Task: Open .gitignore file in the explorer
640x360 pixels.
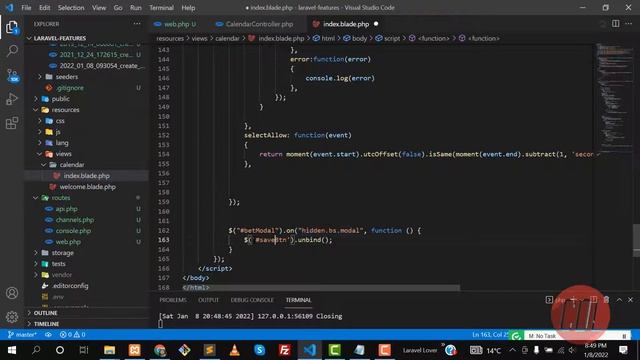Action: [70, 88]
